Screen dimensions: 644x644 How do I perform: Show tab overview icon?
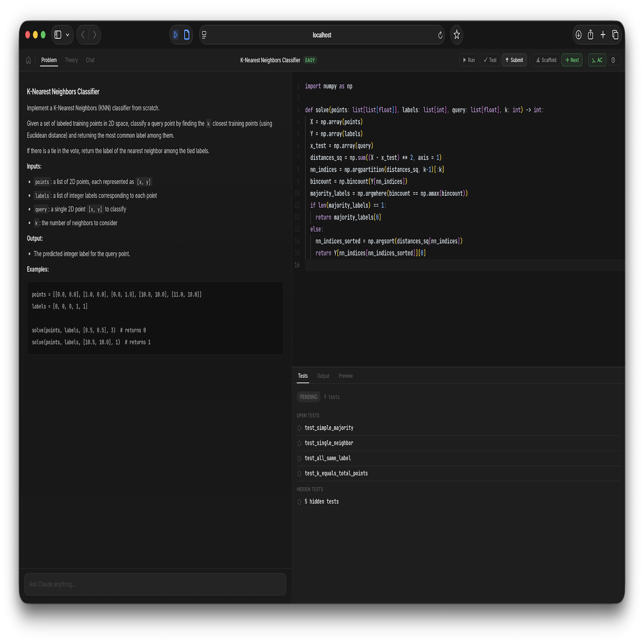[615, 35]
